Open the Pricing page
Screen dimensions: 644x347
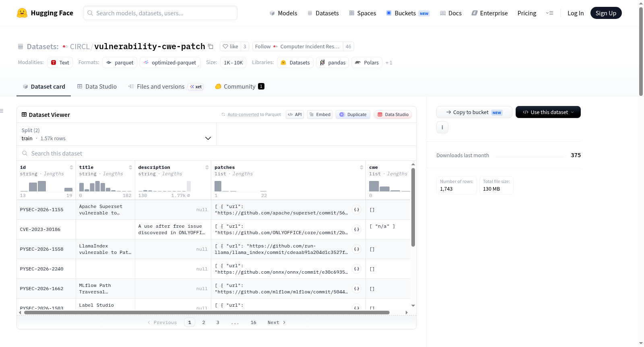[x=527, y=13]
